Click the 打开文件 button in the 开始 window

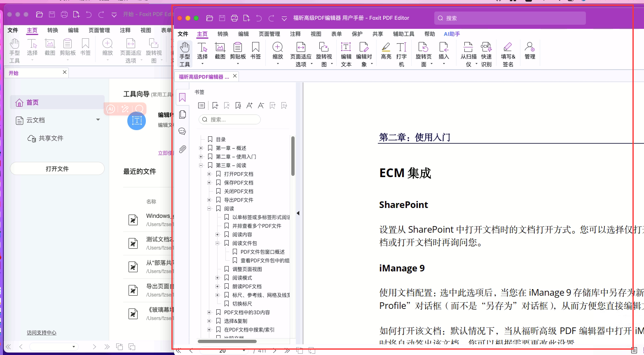click(57, 168)
